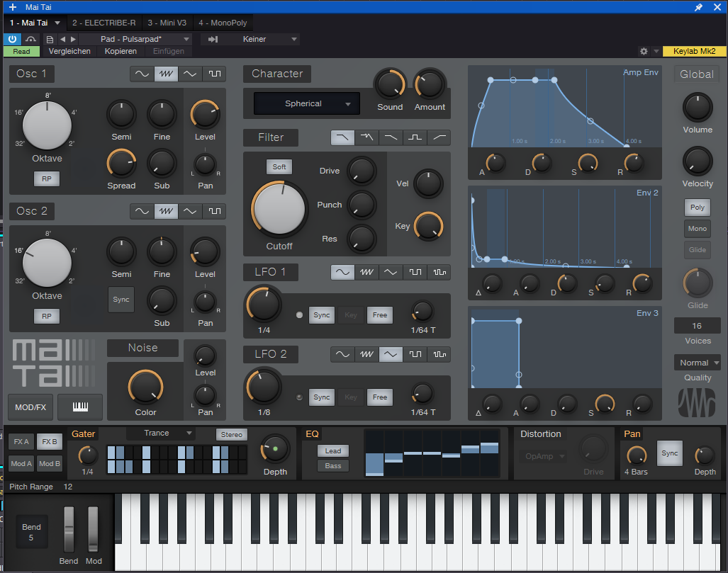The width and height of the screenshot is (728, 573).
Task: Select sample-and-hold waveform for LFO 1
Action: (439, 273)
